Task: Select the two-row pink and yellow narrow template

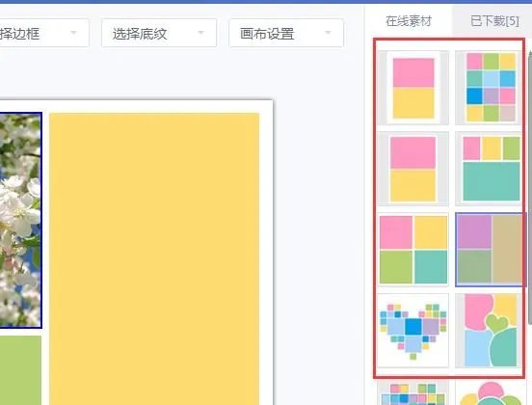Action: 412,88
